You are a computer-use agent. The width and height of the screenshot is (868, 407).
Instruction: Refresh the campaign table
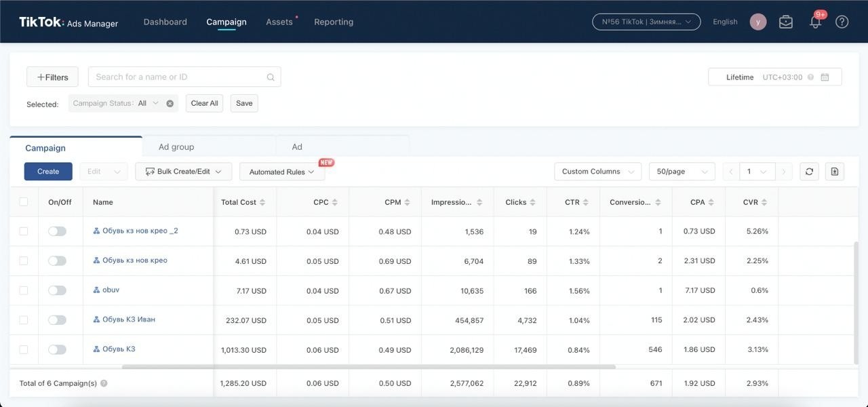pos(809,172)
